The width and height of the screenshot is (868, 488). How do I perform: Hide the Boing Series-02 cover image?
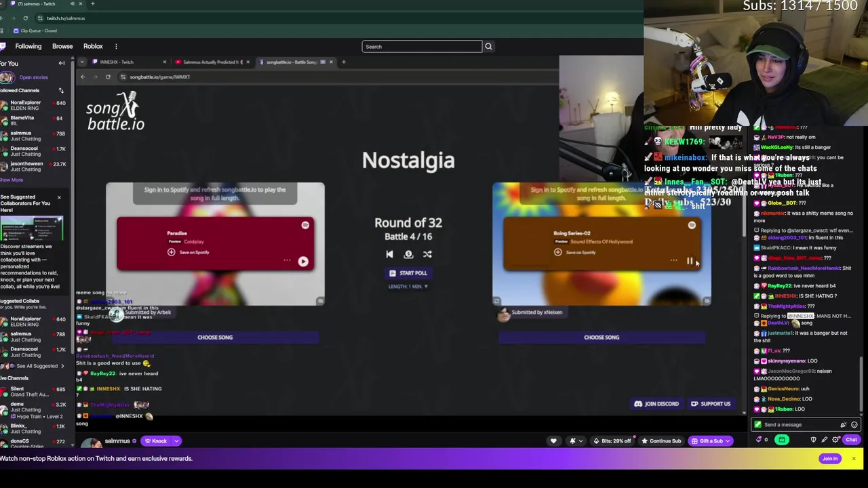pos(707,301)
